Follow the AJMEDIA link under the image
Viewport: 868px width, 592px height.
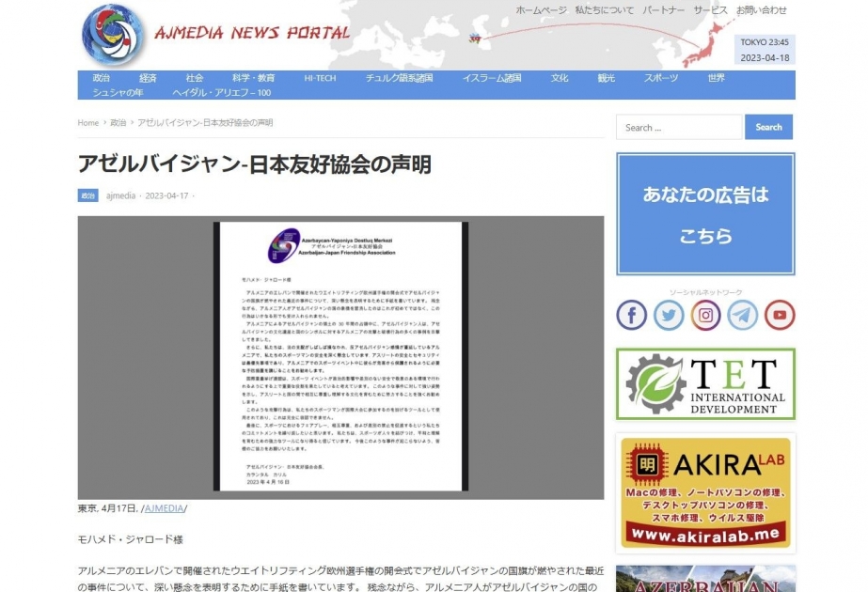tap(164, 508)
